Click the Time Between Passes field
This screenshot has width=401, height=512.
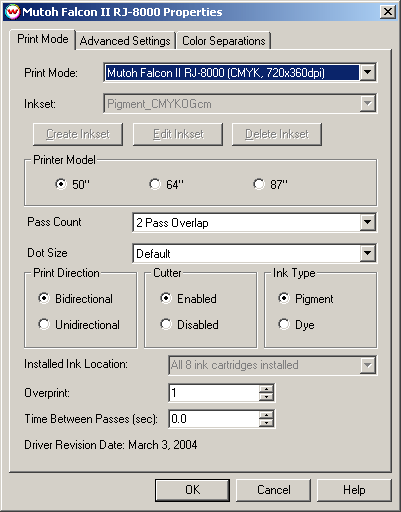214,419
